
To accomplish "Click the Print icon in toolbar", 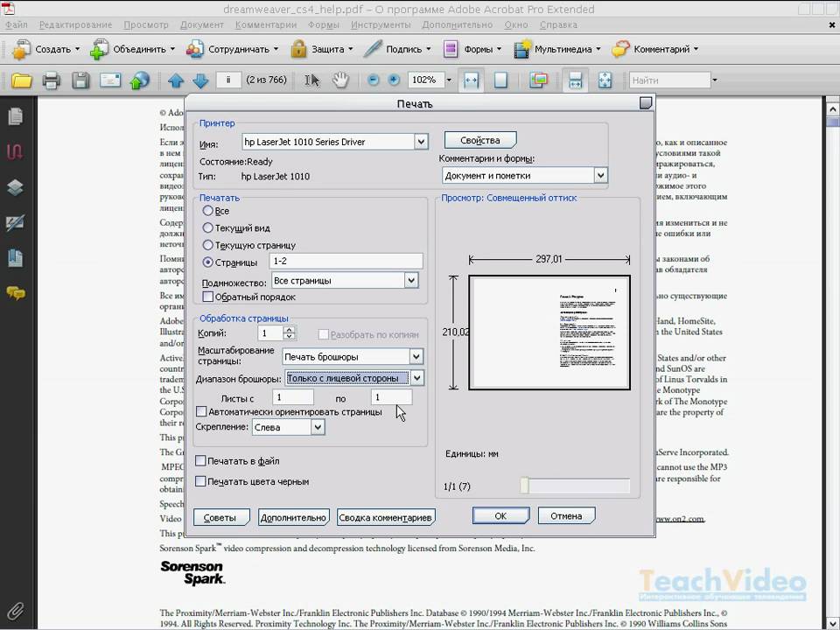I will point(52,80).
